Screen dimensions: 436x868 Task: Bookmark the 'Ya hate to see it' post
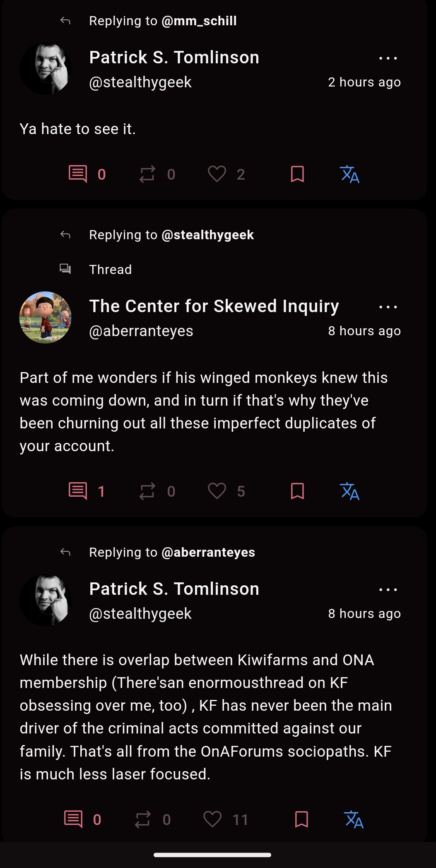(x=297, y=174)
